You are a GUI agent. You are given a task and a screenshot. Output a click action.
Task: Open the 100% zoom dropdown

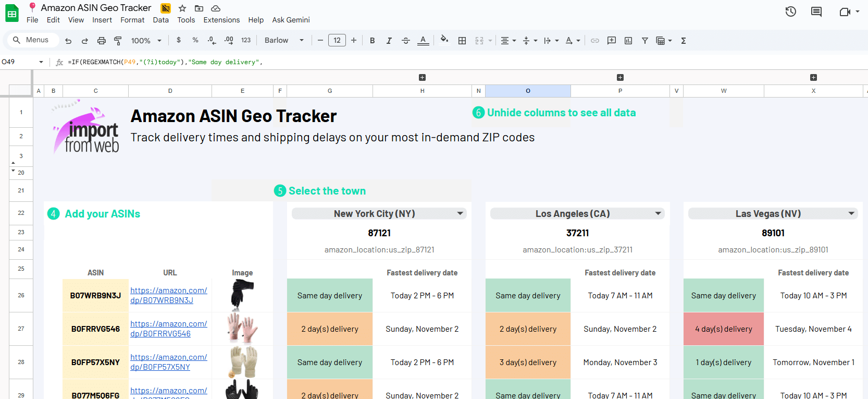click(x=146, y=41)
